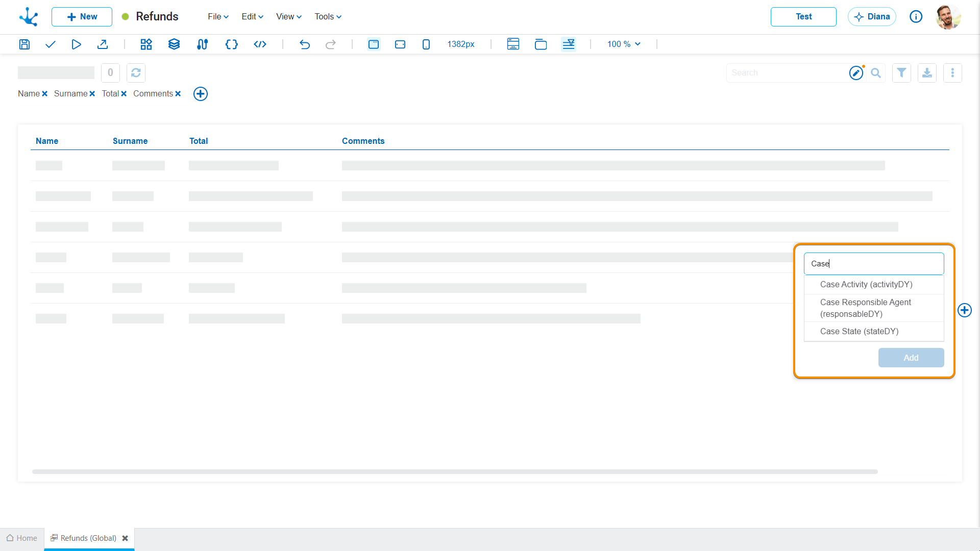
Task: Click the pencil edit search icon
Action: coord(856,73)
